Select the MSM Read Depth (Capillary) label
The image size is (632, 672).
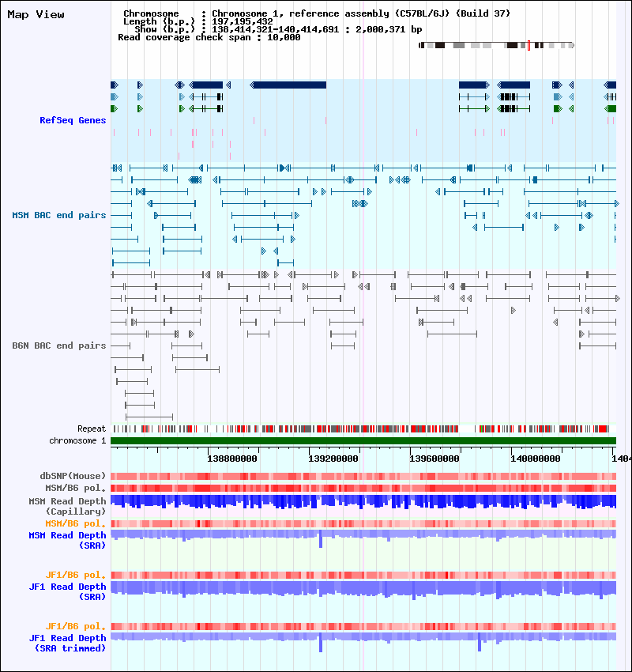67,506
